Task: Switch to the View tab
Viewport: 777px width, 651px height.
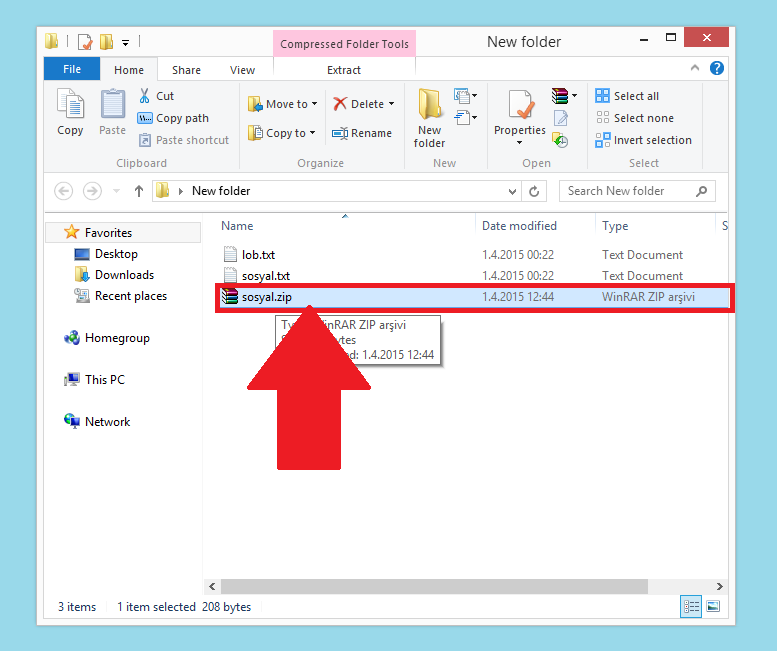Action: [x=242, y=70]
